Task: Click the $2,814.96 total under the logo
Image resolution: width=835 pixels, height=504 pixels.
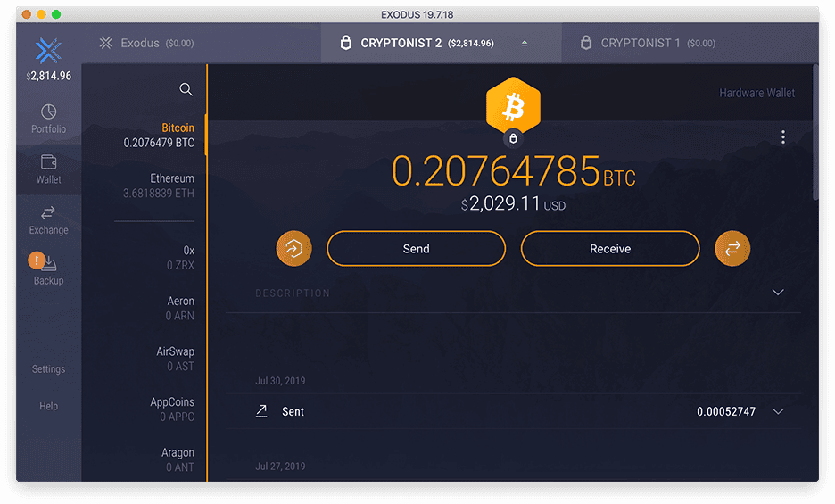Action: click(48, 76)
